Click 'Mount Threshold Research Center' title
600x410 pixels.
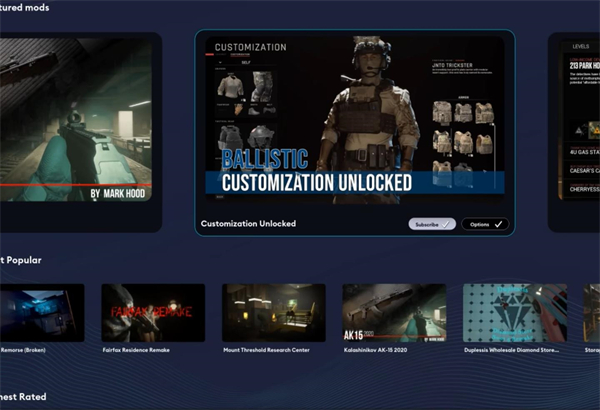[x=266, y=350]
